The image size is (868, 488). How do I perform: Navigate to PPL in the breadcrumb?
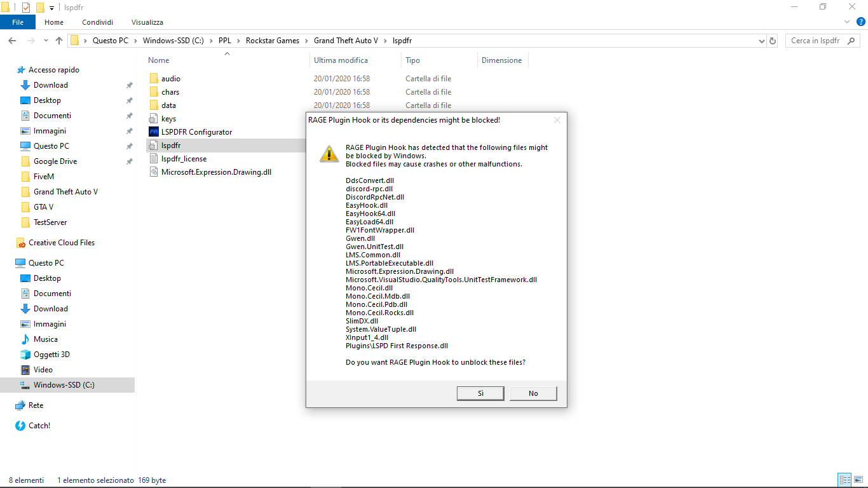tap(225, 41)
